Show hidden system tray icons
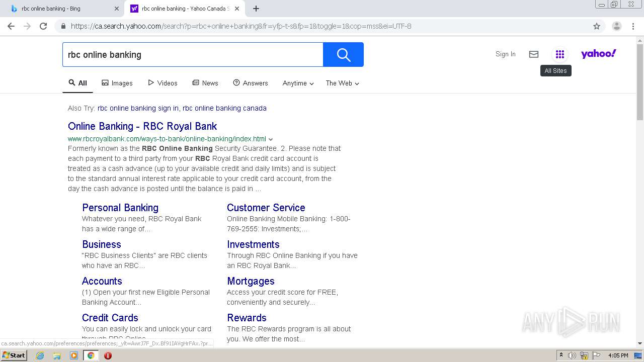This screenshot has width=644, height=362. [x=561, y=355]
